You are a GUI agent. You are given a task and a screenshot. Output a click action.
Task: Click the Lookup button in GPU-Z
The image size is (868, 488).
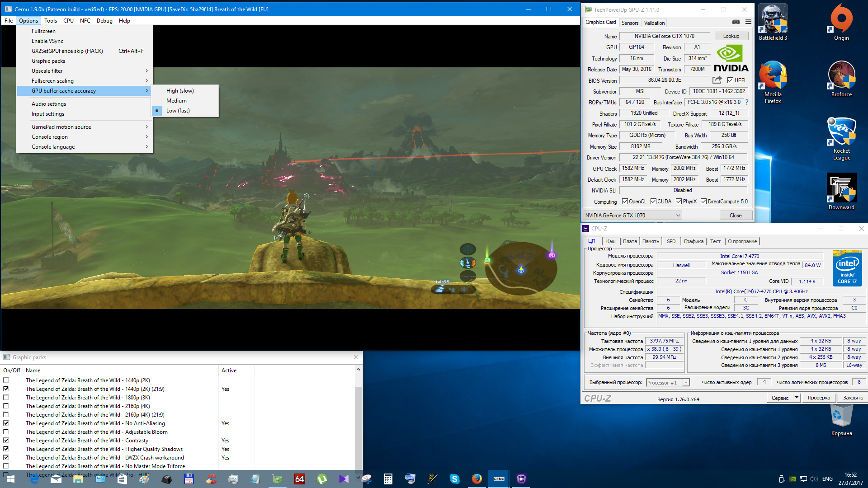click(731, 36)
